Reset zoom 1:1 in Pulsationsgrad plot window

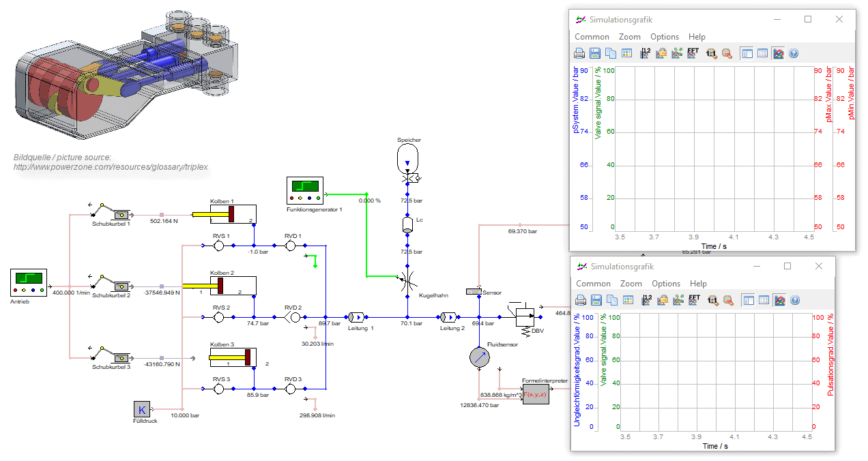click(x=712, y=300)
